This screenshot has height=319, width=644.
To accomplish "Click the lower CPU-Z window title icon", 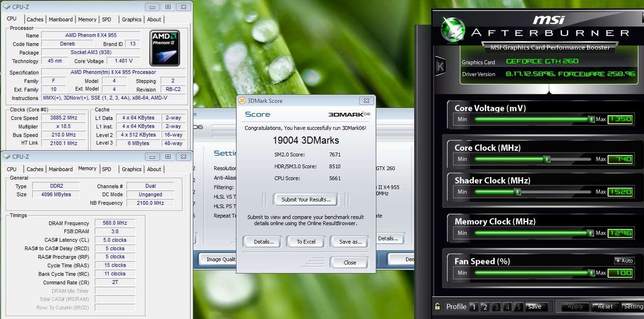I will coord(7,156).
